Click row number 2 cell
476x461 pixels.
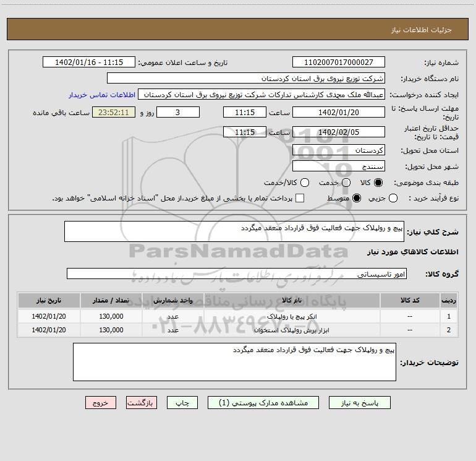[449, 330]
